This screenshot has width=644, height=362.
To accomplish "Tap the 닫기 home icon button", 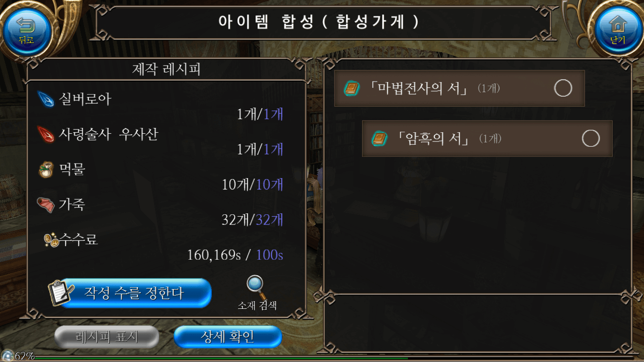I will (x=617, y=30).
